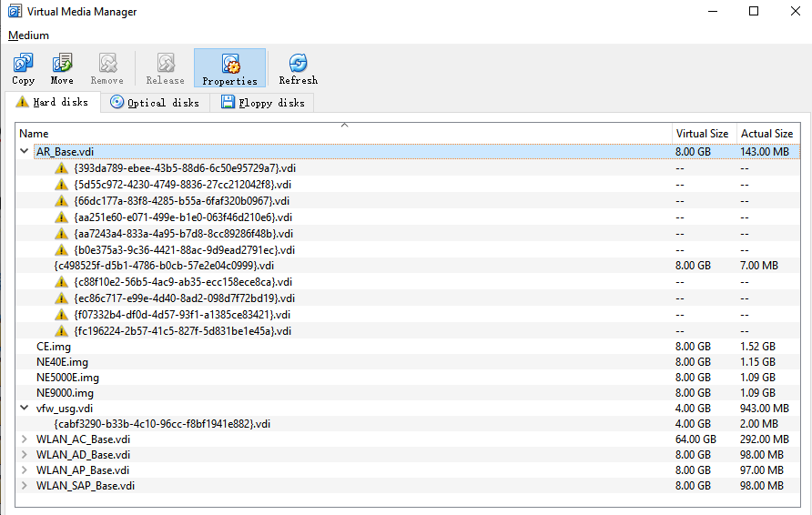The width and height of the screenshot is (812, 515).
Task: Click the Release medium toolbar icon
Action: (x=165, y=64)
